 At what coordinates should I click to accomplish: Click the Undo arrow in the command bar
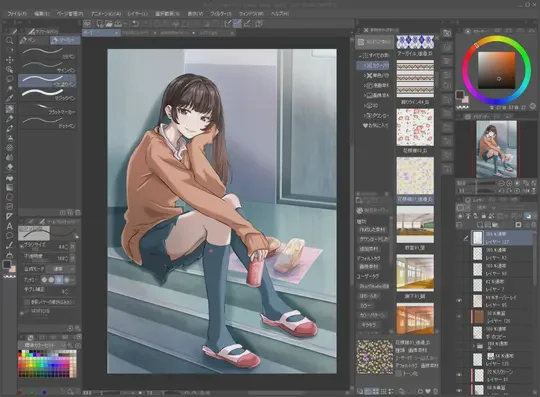point(136,23)
